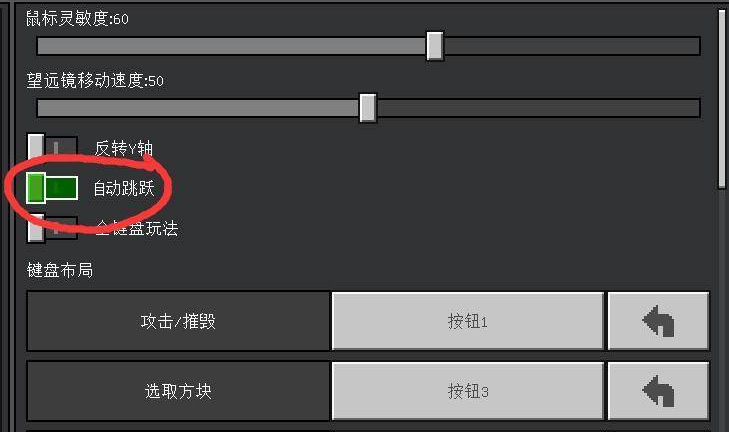Click the 鼠标灵敏度 slider handle
Screen dimensions: 729x432
(435, 46)
